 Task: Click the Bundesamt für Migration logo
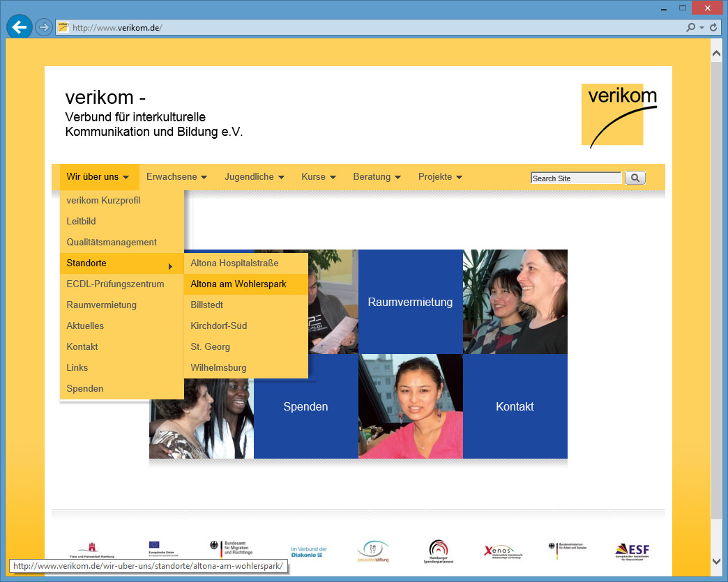point(232,549)
